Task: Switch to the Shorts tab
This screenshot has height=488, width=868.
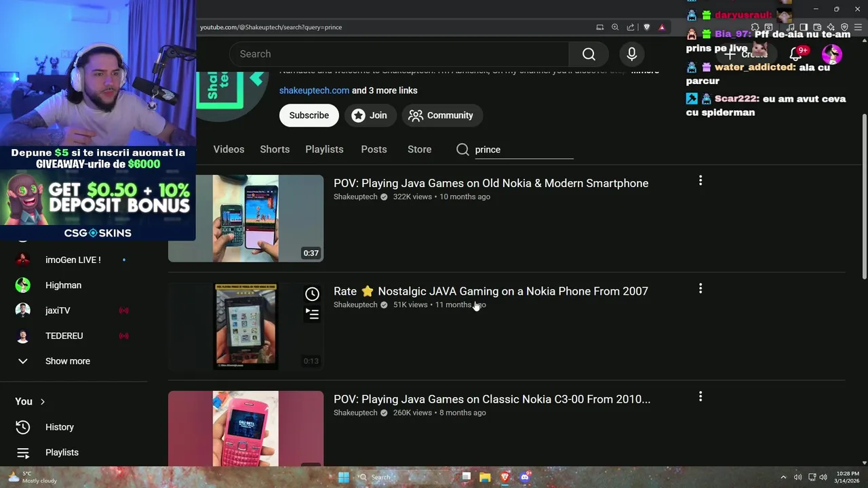Action: point(275,150)
